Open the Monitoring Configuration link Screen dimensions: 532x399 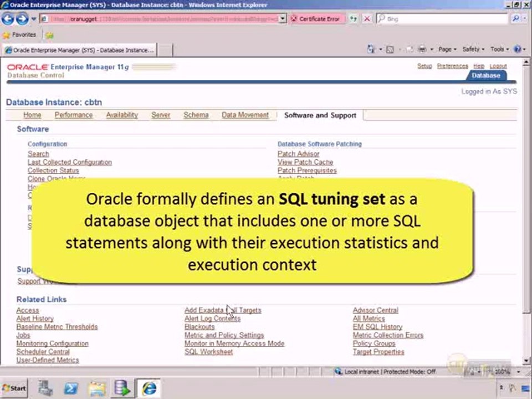tap(52, 344)
